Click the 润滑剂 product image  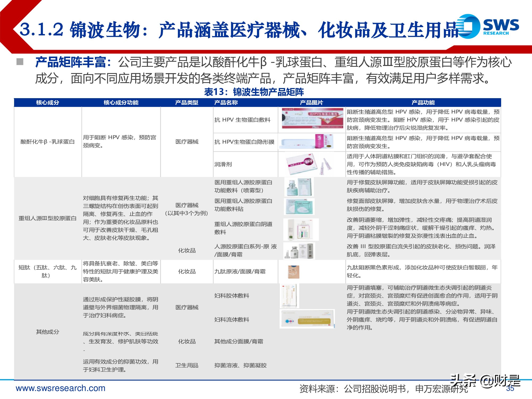point(309,164)
